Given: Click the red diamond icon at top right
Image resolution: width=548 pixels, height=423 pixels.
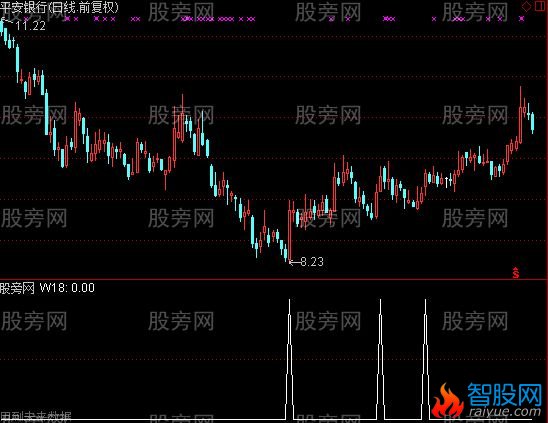Looking at the screenshot, I should 526,6.
